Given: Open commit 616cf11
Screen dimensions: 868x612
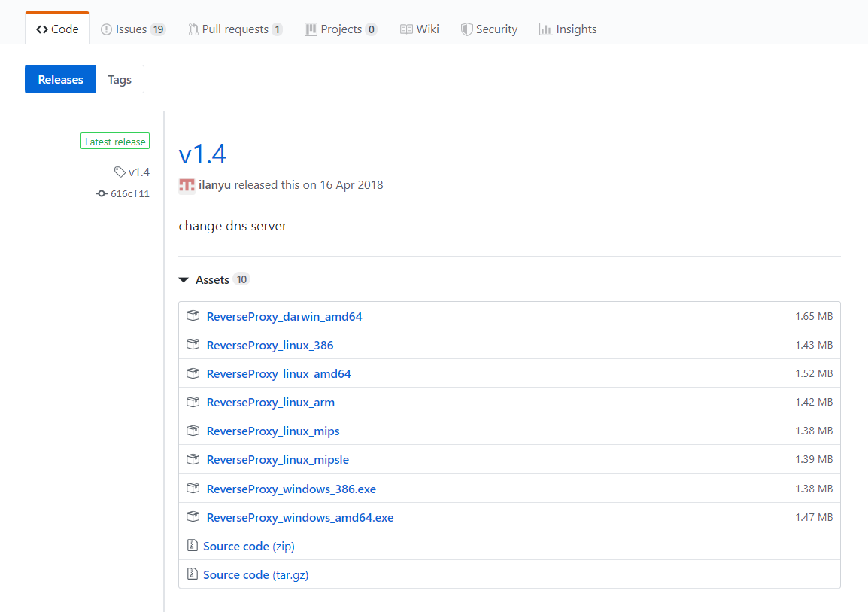Looking at the screenshot, I should [x=129, y=193].
